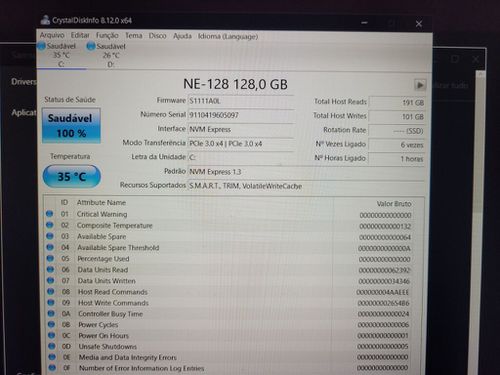Click the status dot for Data Units Written
Viewport: 500px width, 375px height.
[51, 280]
